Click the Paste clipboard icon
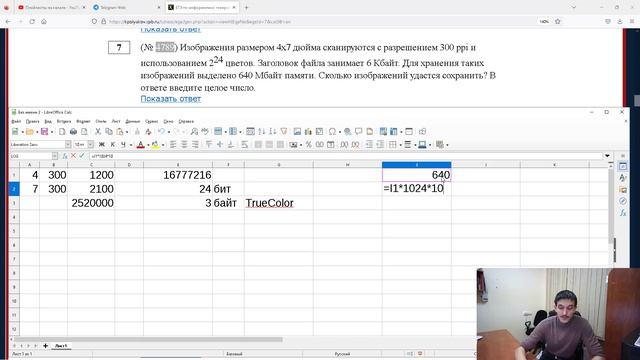 (120, 131)
